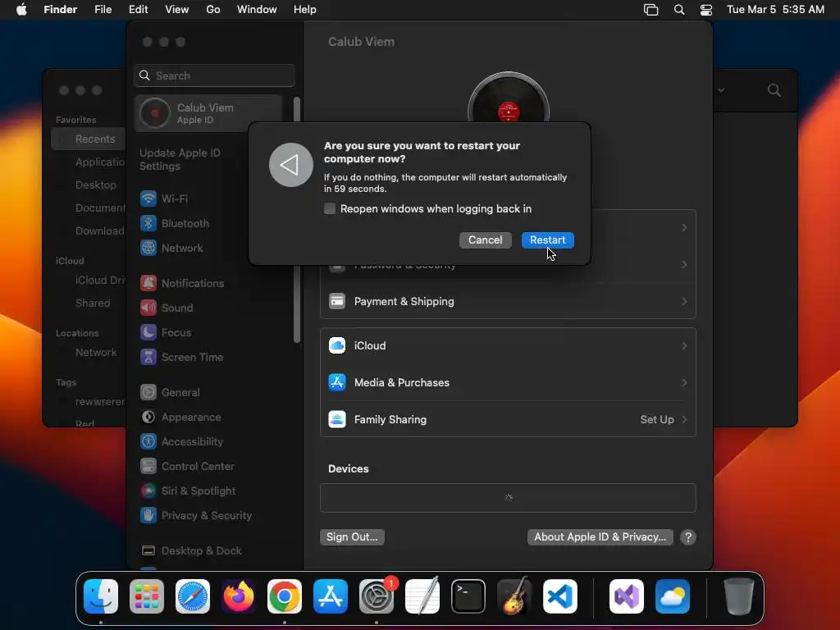Click the date and time in menu bar

tap(775, 10)
